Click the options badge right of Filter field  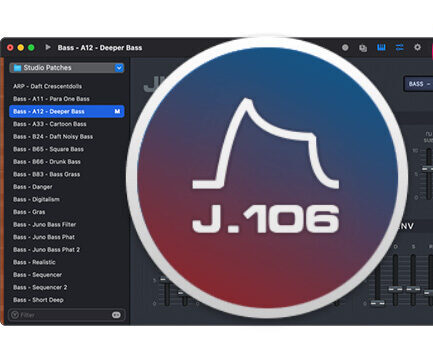[116, 315]
